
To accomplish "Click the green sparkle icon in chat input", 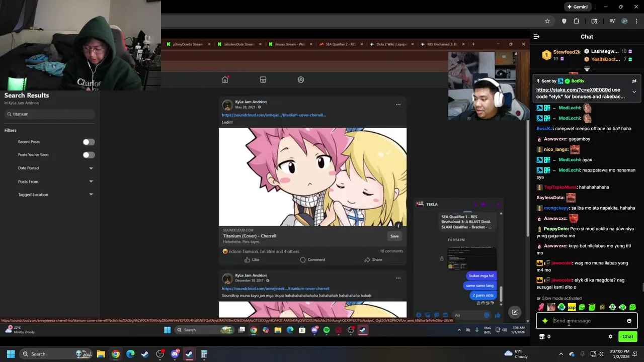I will point(545,321).
